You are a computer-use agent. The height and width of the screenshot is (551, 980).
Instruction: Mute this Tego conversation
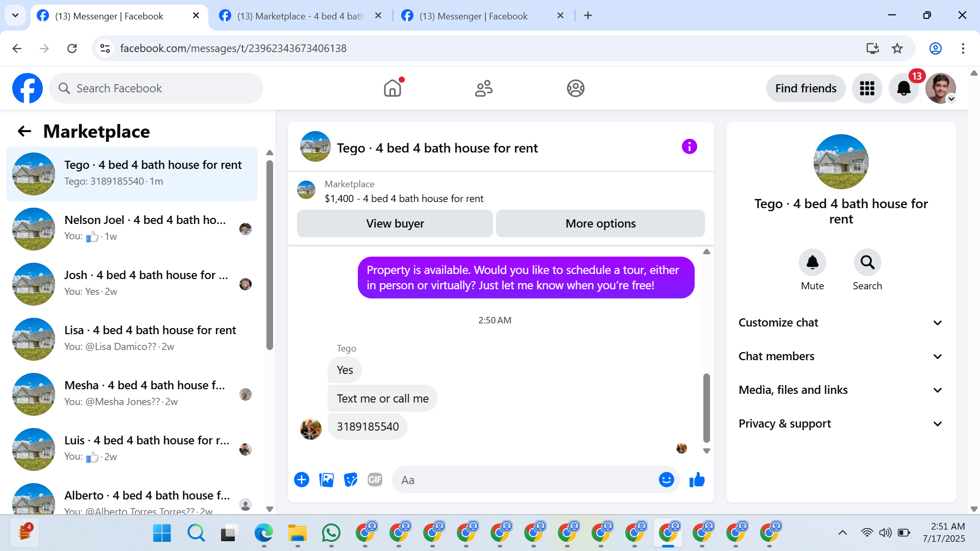(x=813, y=262)
